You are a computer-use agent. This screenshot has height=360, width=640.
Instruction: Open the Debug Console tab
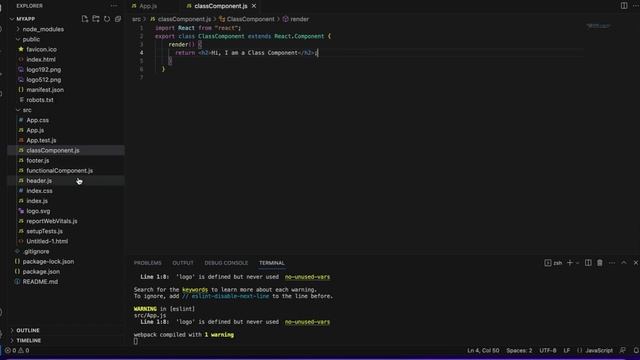pyautogui.click(x=226, y=263)
